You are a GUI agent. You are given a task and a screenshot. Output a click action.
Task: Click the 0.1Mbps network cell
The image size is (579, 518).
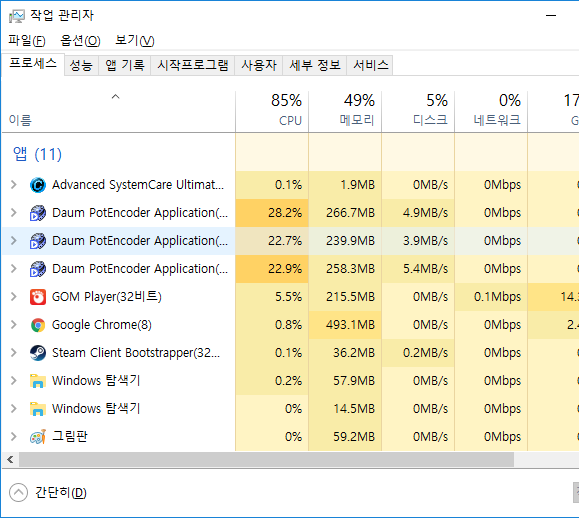pos(491,297)
